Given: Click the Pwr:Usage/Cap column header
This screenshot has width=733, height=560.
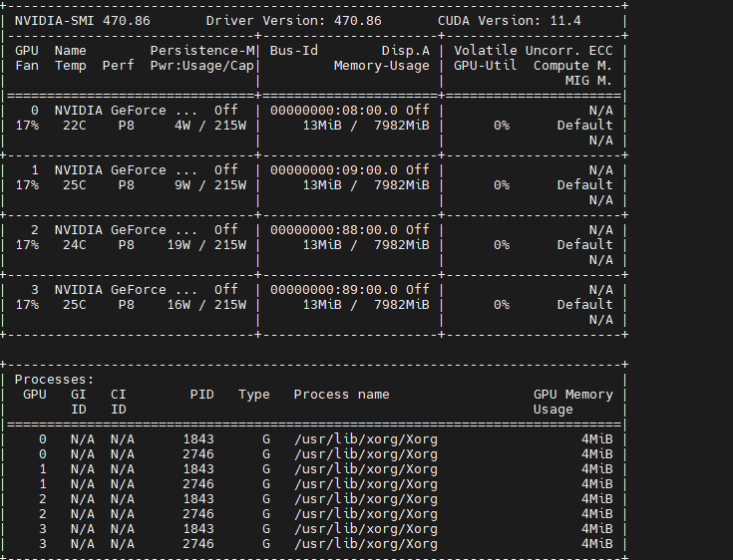Looking at the screenshot, I should pos(201,66).
